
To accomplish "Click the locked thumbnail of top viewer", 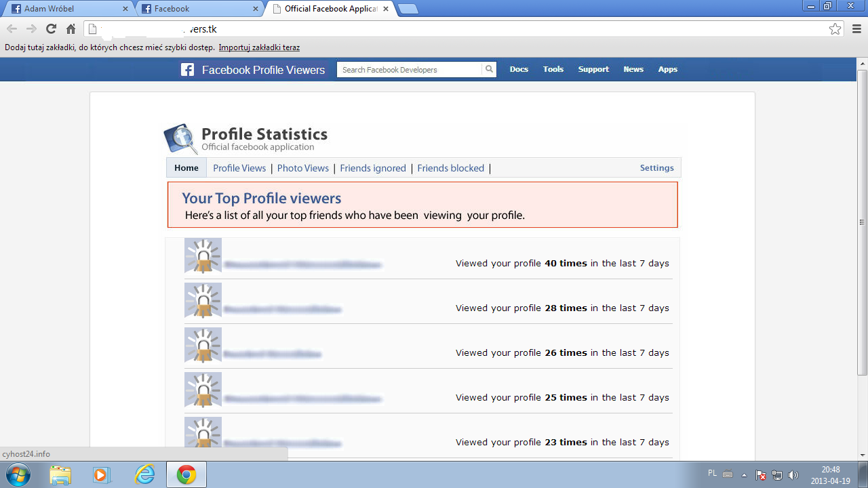I will pos(203,256).
